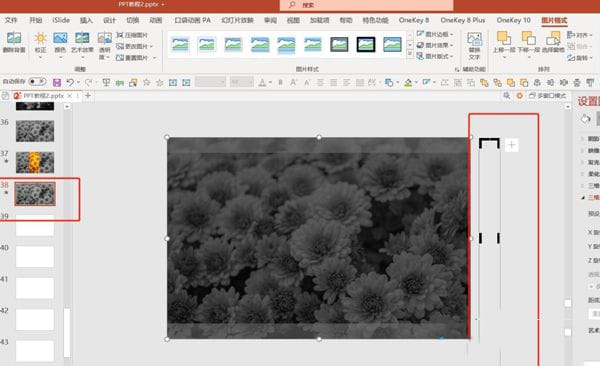The width and height of the screenshot is (600, 366).
Task: Select blank slide 42 thumbnail
Action: [x=35, y=319]
